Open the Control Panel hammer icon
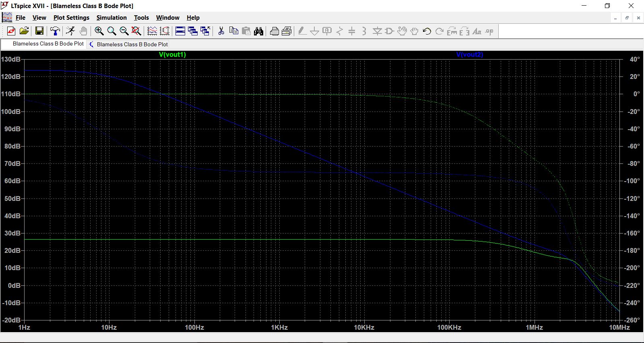Screen dimensions: 644x343 tap(55, 31)
